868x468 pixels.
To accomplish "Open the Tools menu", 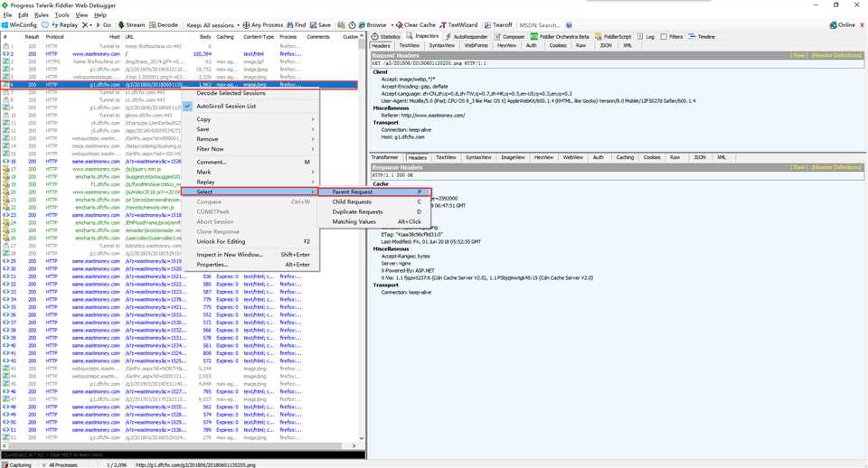I will tap(62, 15).
